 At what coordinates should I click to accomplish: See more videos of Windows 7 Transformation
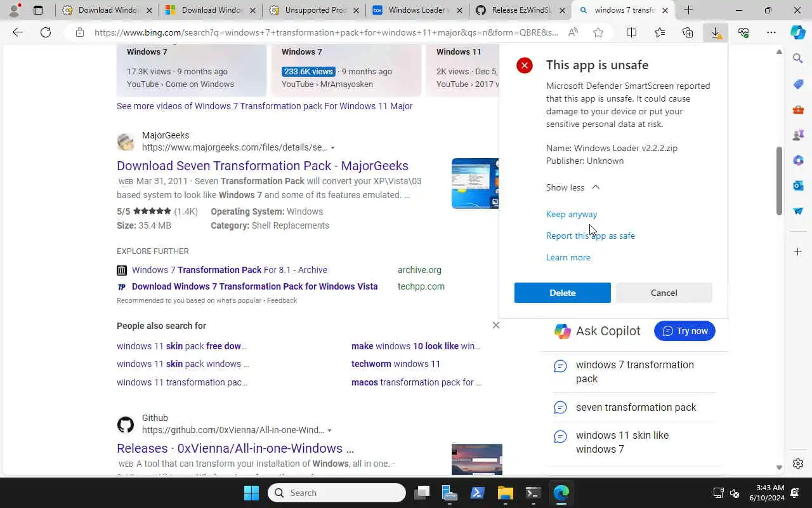click(265, 106)
